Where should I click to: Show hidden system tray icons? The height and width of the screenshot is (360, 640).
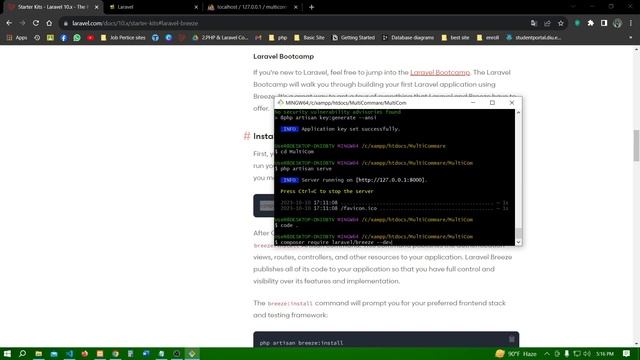coord(547,353)
